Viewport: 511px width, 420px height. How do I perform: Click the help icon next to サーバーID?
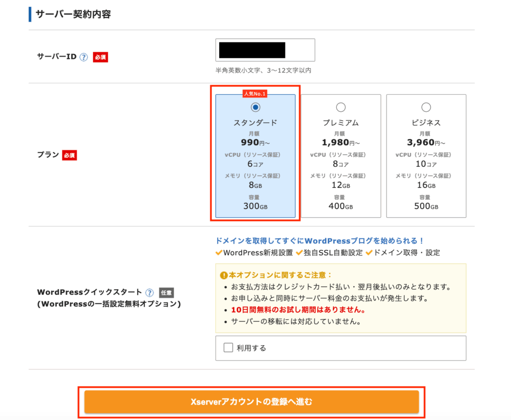click(84, 57)
